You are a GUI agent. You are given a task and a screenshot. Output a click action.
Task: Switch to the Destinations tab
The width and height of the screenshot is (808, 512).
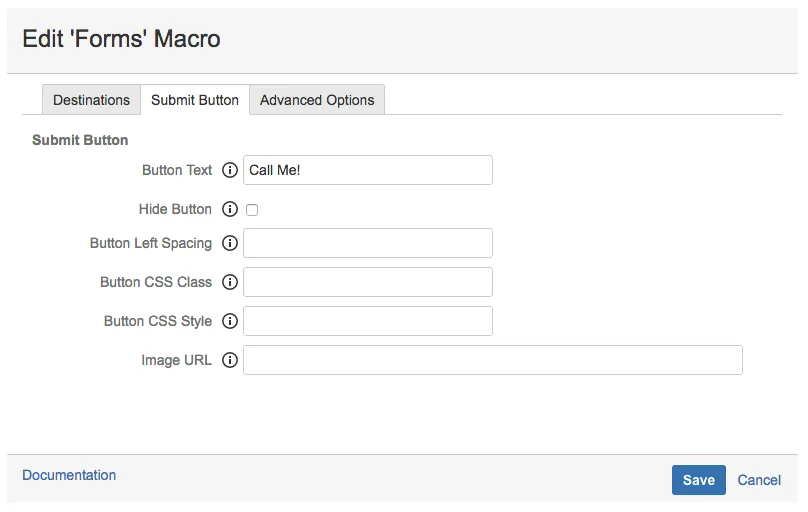[91, 100]
